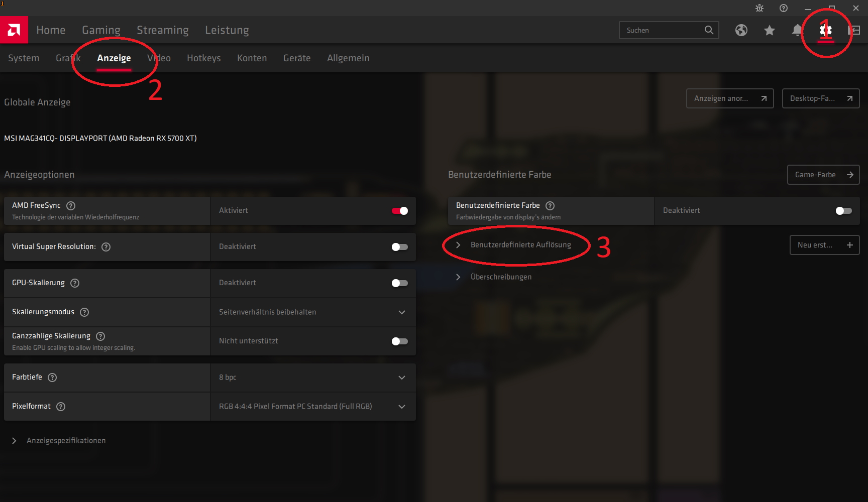Click the arrow icon on Game-Farbe button
Screen dimensions: 868x502
(850, 175)
